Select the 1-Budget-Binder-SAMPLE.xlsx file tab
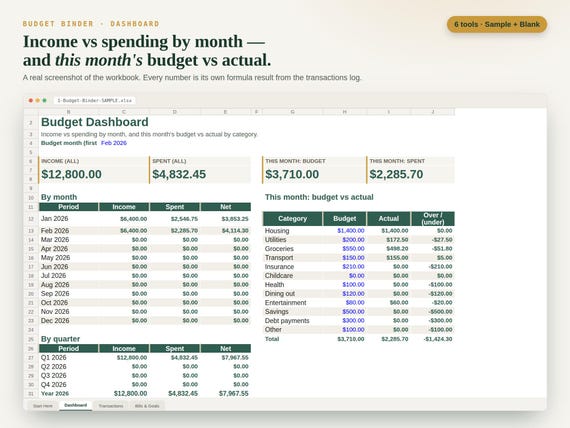The image size is (570, 428). click(95, 100)
